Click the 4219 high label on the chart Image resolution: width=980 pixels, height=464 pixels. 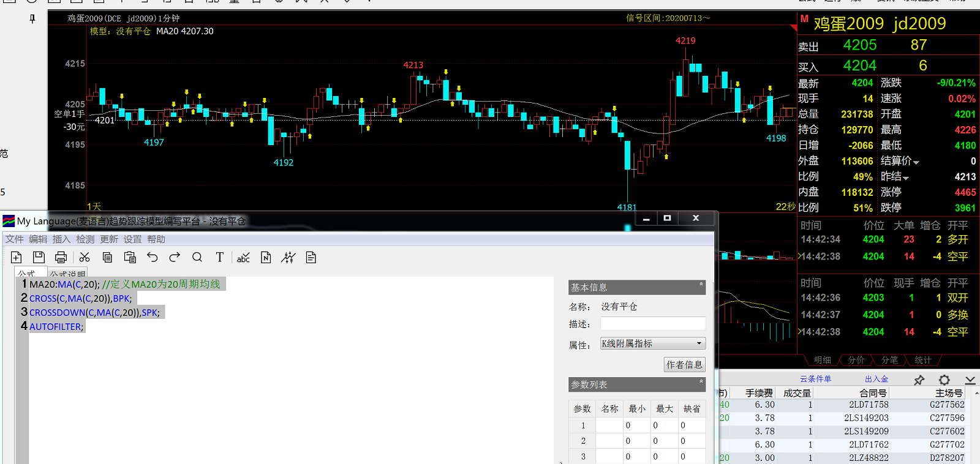[685, 41]
